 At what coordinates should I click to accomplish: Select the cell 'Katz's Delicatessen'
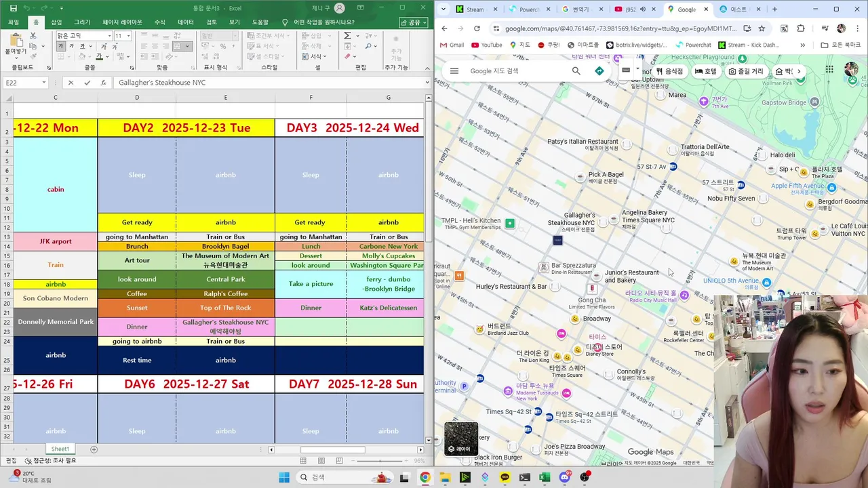point(388,308)
